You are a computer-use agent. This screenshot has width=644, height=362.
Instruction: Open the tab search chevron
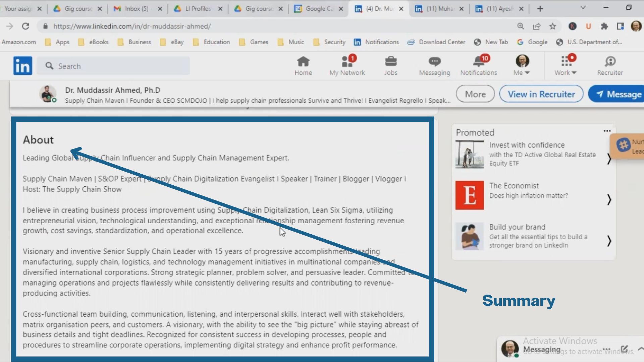[x=583, y=7]
